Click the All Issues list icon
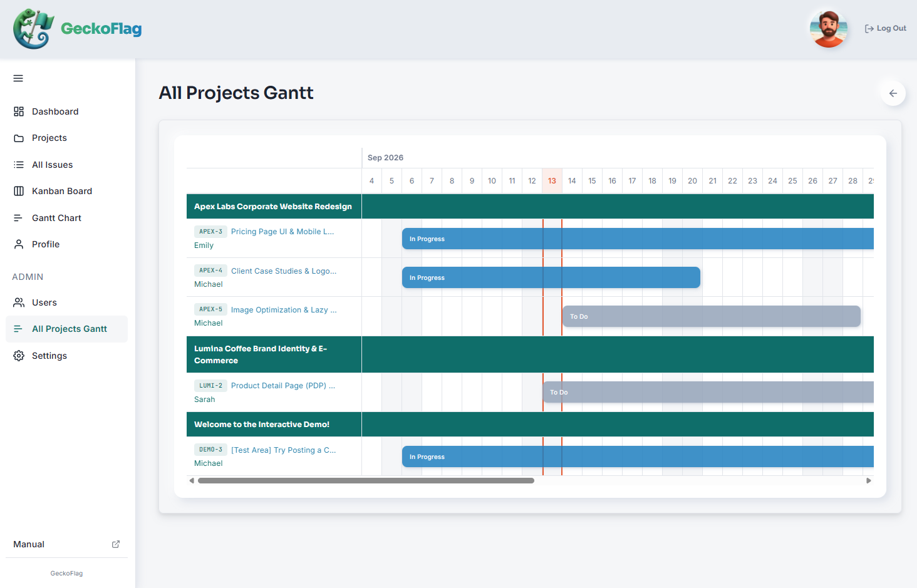 (19, 165)
